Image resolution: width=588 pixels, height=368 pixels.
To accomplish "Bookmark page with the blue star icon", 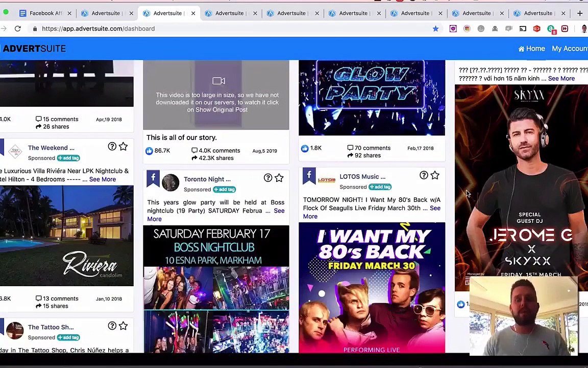I will coord(435,29).
